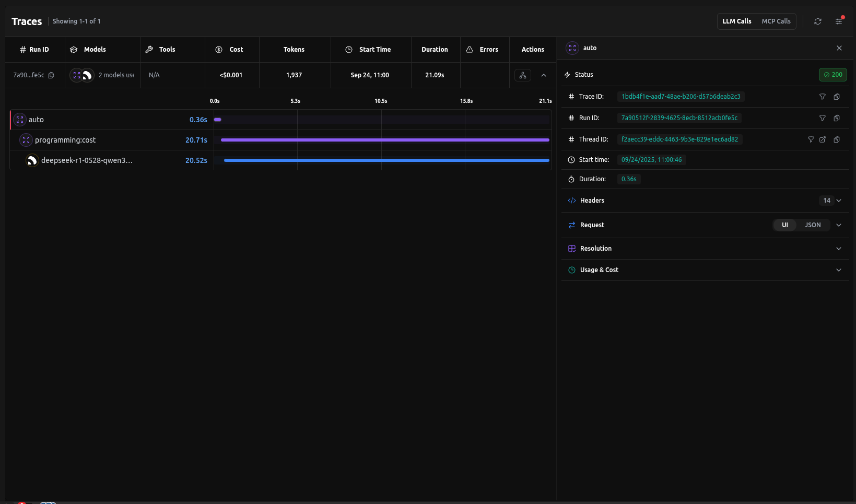The image size is (856, 504).
Task: Collapse the trace row with chevron
Action: (543, 75)
